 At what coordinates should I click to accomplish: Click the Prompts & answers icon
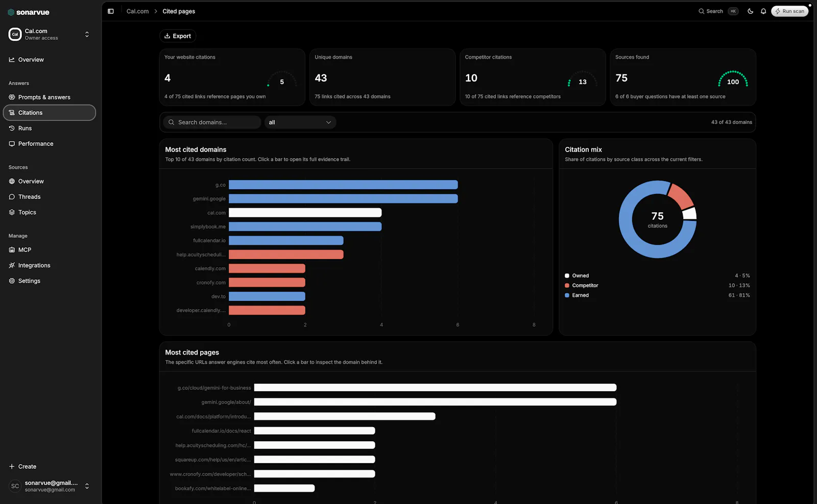pyautogui.click(x=12, y=97)
